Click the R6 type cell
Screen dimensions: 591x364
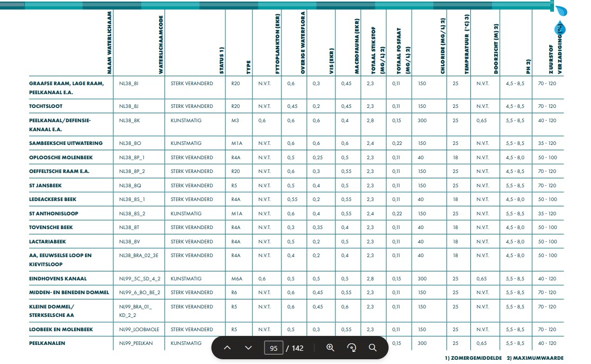pyautogui.click(x=234, y=293)
